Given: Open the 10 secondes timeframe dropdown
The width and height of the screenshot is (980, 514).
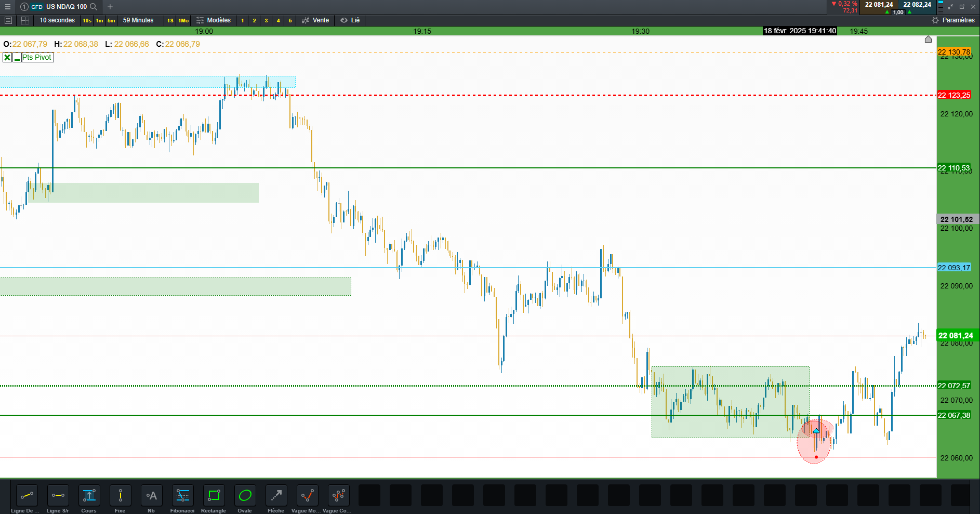Looking at the screenshot, I should 57,20.
